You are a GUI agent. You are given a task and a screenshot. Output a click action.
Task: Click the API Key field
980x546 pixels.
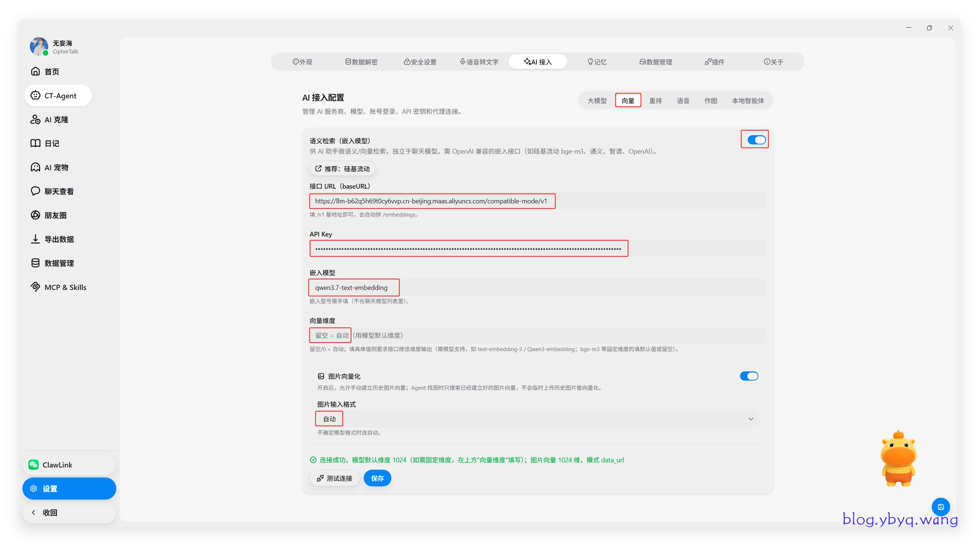(537, 249)
